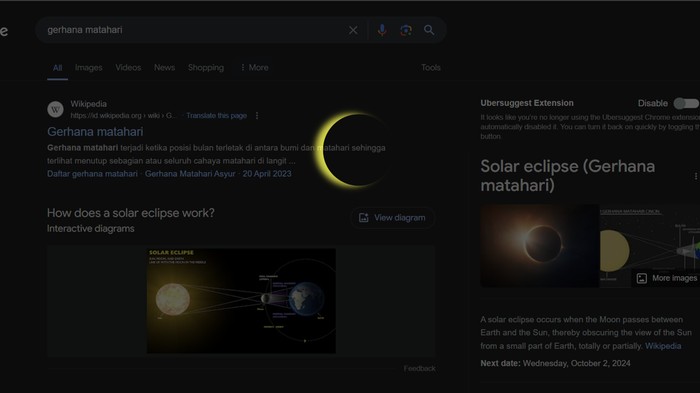Click the Ubersuggest Extension heading
This screenshot has height=393, width=700.
(x=527, y=103)
